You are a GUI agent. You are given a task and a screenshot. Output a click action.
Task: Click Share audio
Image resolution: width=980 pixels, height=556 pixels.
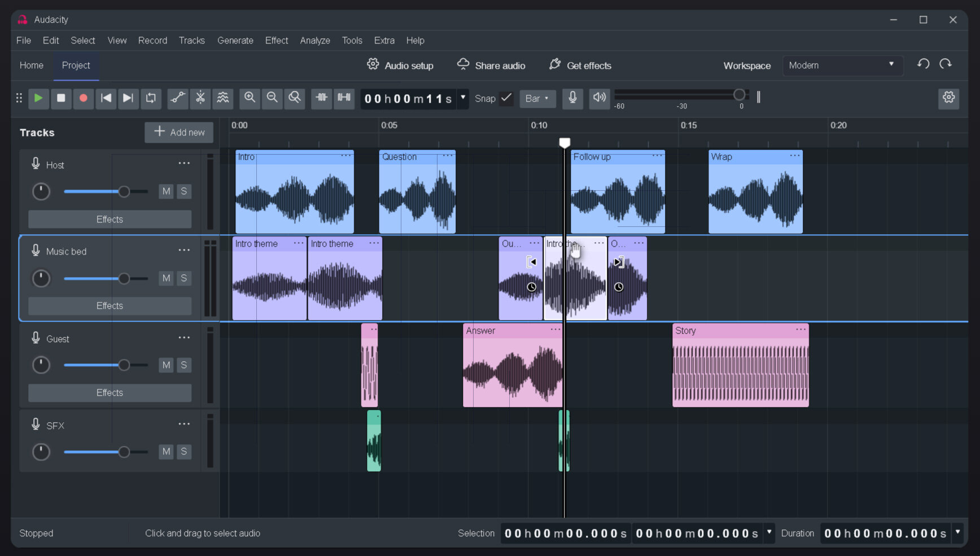pyautogui.click(x=491, y=65)
